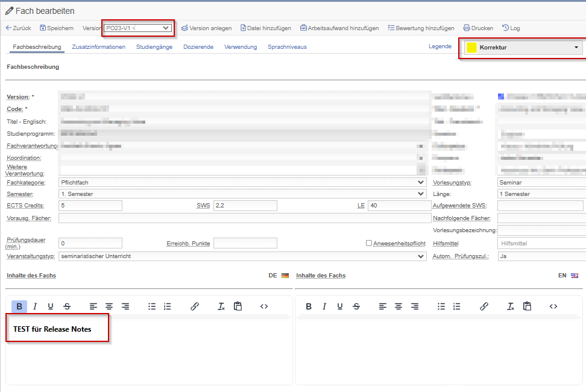Insert link in the English editor
Image resolution: width=586 pixels, height=392 pixels.
[484, 306]
